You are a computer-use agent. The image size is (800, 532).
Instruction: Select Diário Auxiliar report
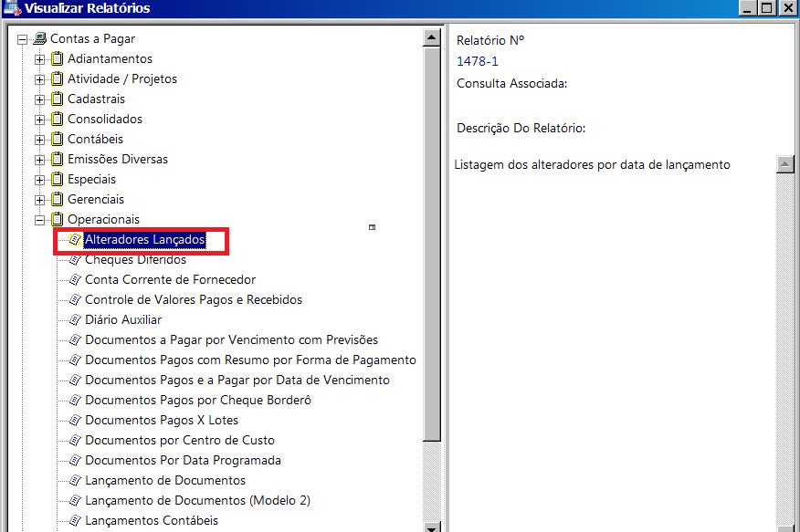123,319
